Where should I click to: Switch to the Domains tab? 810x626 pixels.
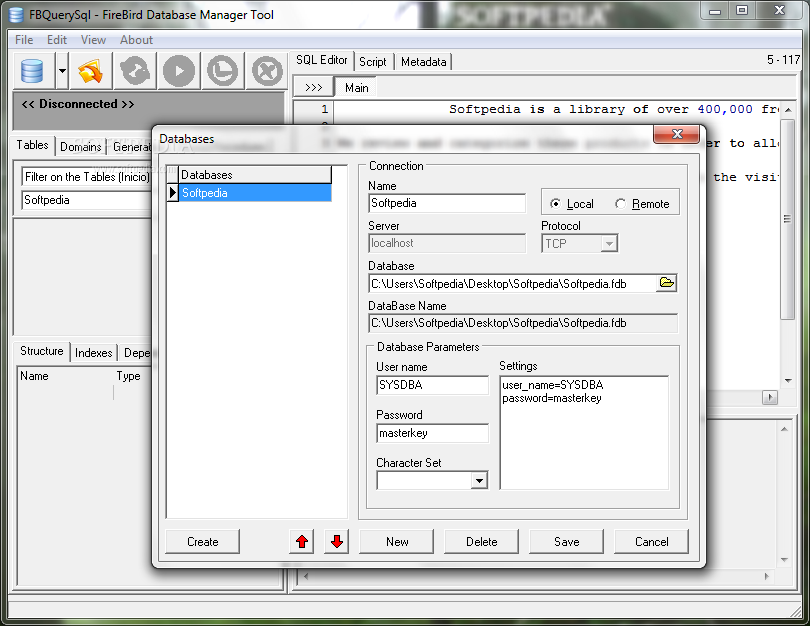(81, 147)
